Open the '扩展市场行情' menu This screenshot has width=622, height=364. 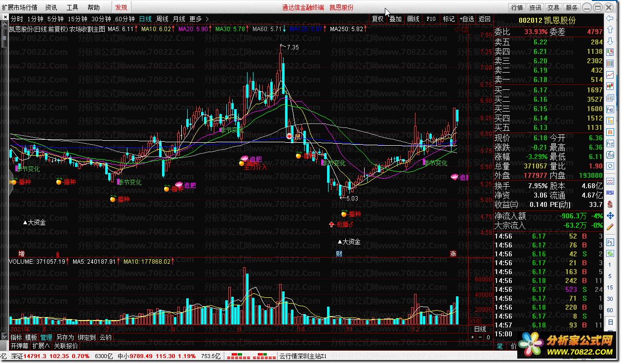(x=19, y=7)
